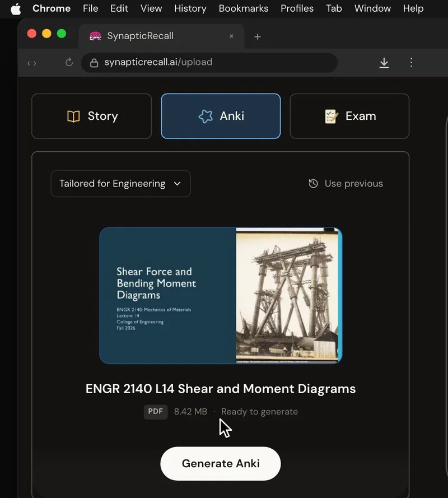The image size is (448, 498).
Task: Open the Bookmarks menu
Action: click(244, 8)
